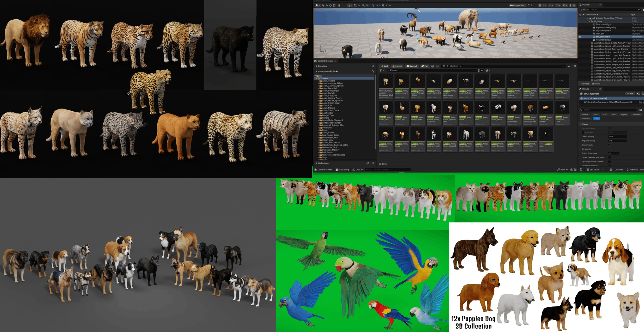Select SkyAtmosphere actor in the Outliner

pos(603,30)
